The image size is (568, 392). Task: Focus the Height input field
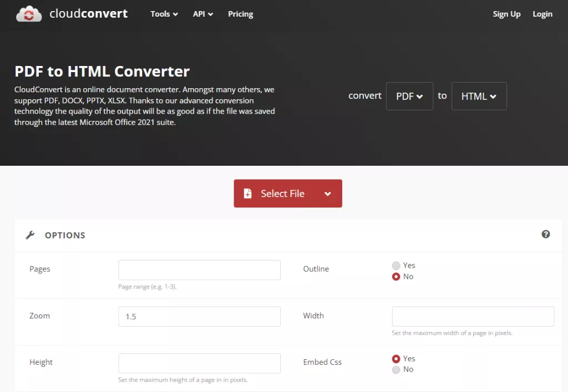click(199, 363)
